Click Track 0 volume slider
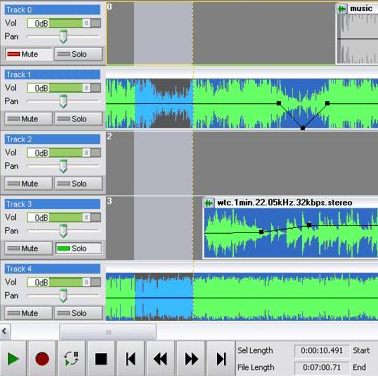This screenshot has width=378, height=376. coord(63,23)
